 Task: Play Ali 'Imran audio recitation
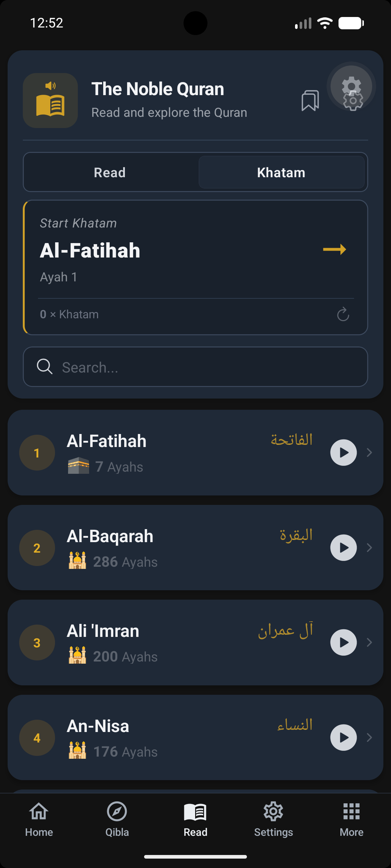coord(344,642)
